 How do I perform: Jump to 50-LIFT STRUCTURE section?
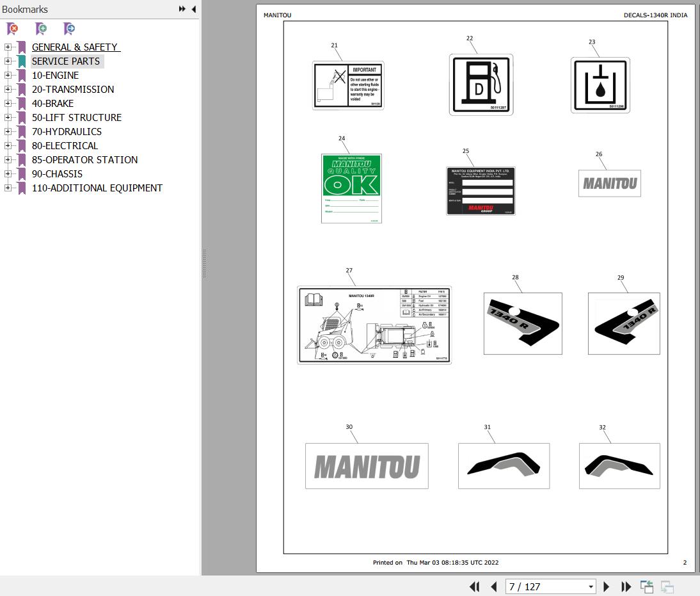tap(77, 118)
